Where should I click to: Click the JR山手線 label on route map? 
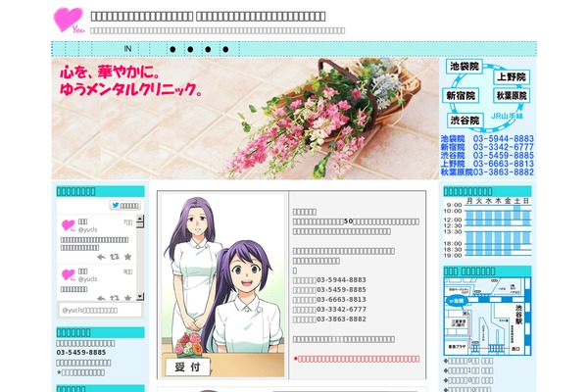[x=507, y=116]
